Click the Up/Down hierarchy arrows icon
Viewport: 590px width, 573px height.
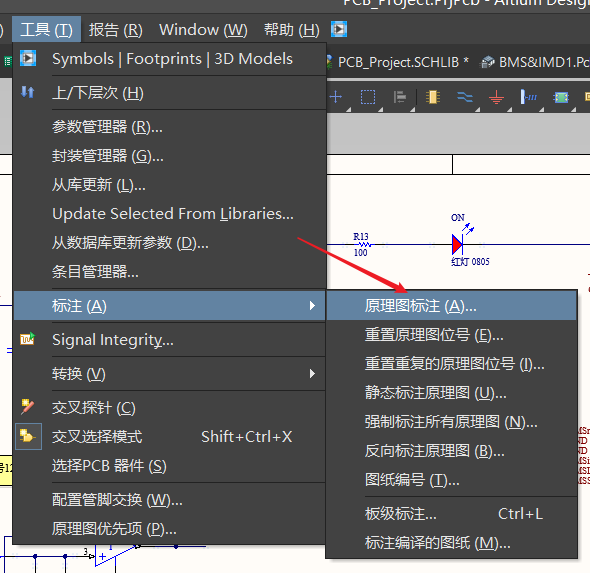pos(28,92)
